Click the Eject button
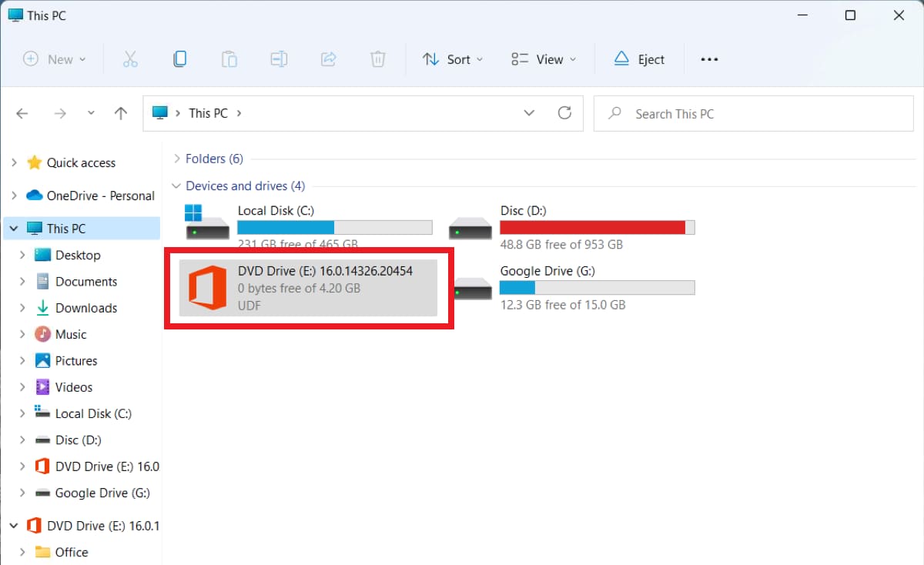This screenshot has height=565, width=924. pyautogui.click(x=639, y=59)
